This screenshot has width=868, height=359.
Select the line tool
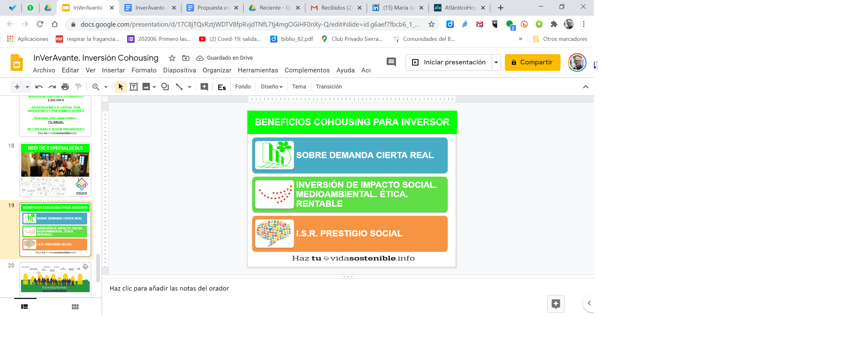[179, 87]
